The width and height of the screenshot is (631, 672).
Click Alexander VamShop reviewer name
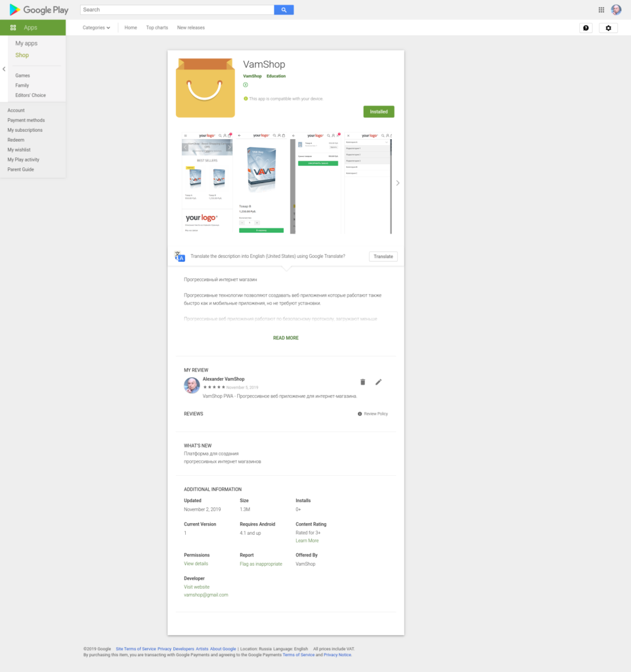point(223,379)
